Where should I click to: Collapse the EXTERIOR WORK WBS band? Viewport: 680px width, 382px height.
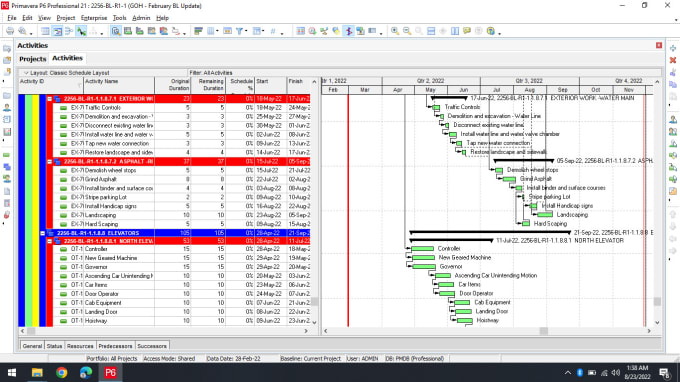point(49,99)
